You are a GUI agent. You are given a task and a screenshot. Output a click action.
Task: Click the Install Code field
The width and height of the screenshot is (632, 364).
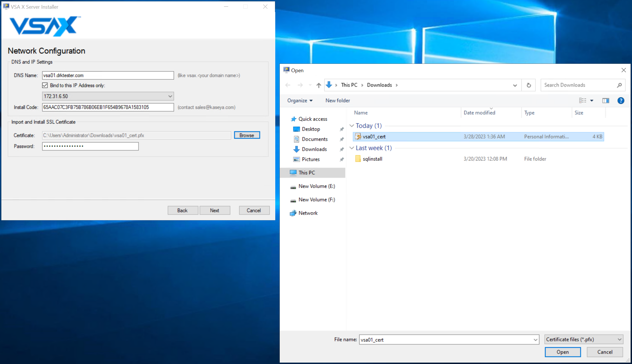(x=108, y=107)
